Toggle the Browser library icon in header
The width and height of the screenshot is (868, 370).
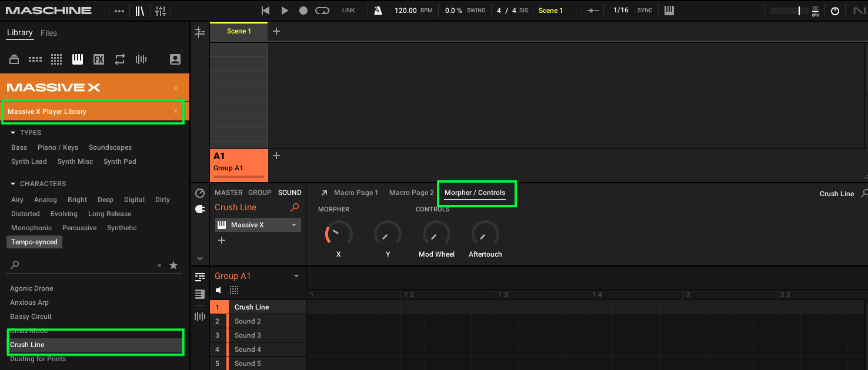pos(139,11)
